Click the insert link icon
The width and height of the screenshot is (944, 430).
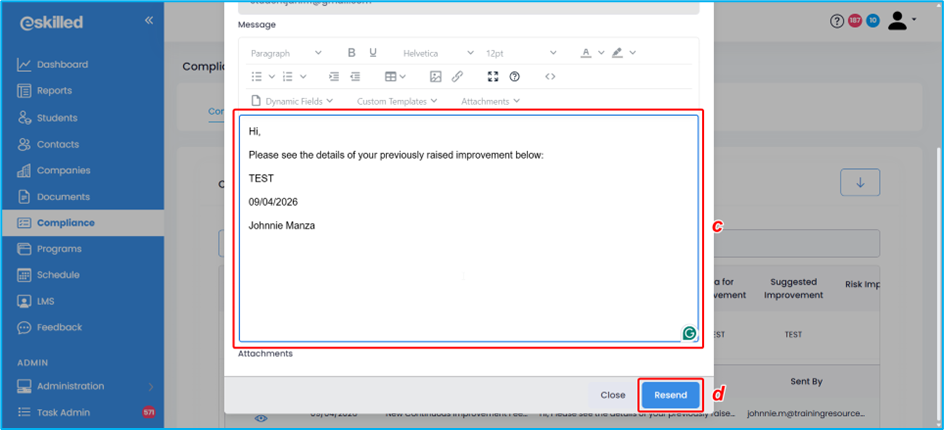[457, 77]
